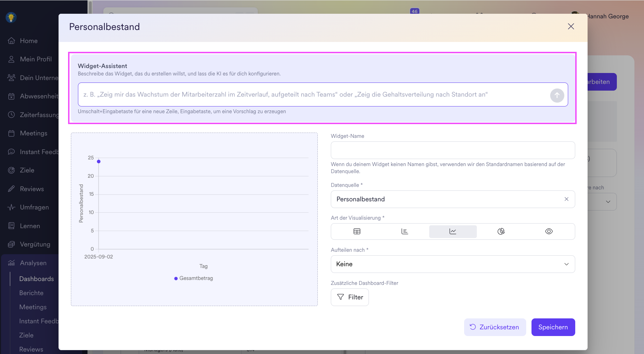
Task: Click the lightbulb app logo
Action: pyautogui.click(x=11, y=17)
